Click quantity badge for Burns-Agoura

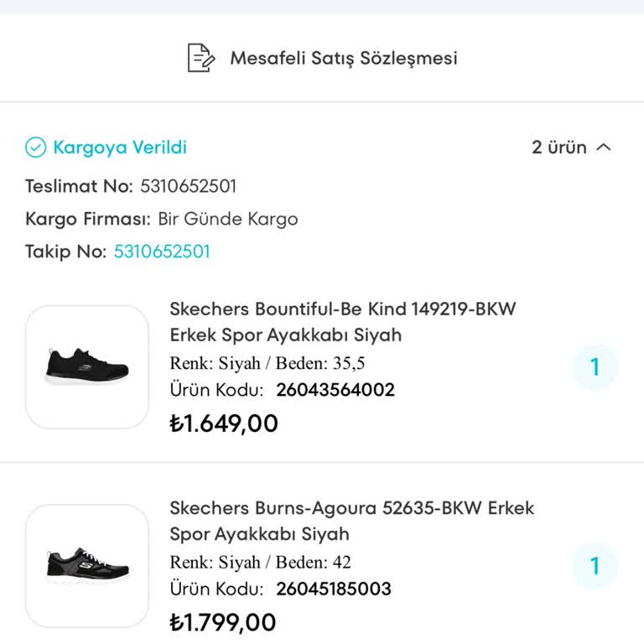click(x=595, y=566)
